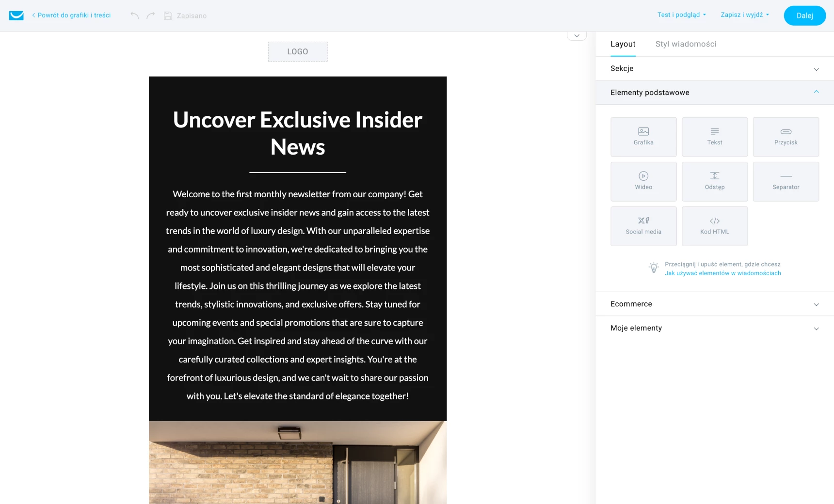
Task: Select the Grafika image element
Action: click(x=643, y=137)
